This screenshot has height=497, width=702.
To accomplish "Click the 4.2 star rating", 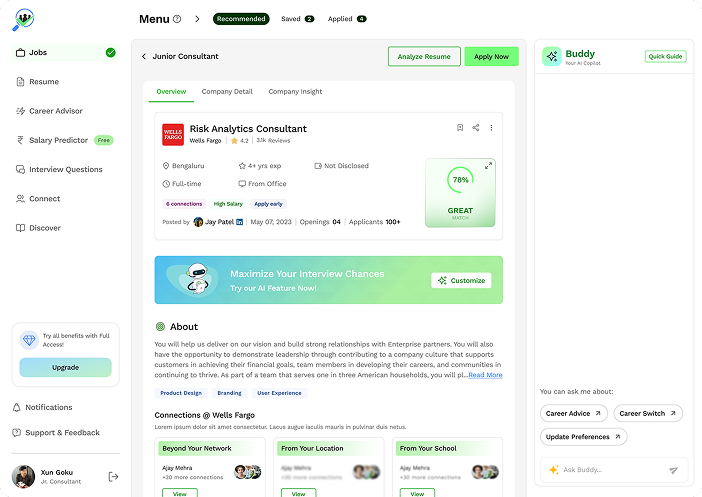I will coord(240,141).
